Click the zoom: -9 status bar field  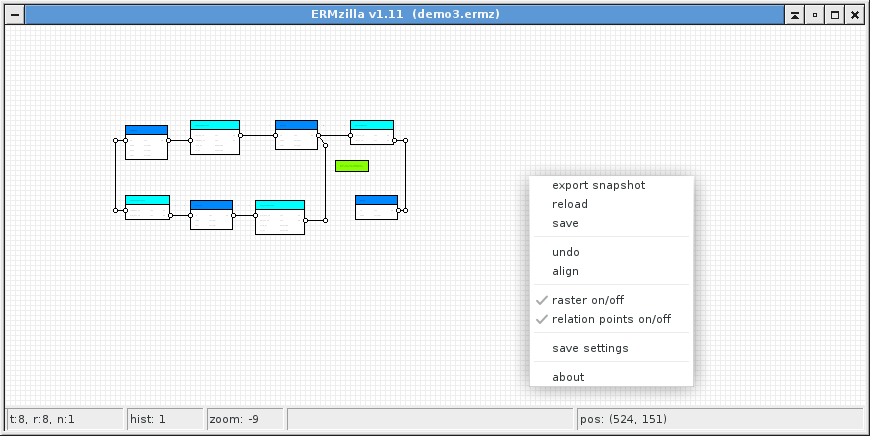click(245, 419)
